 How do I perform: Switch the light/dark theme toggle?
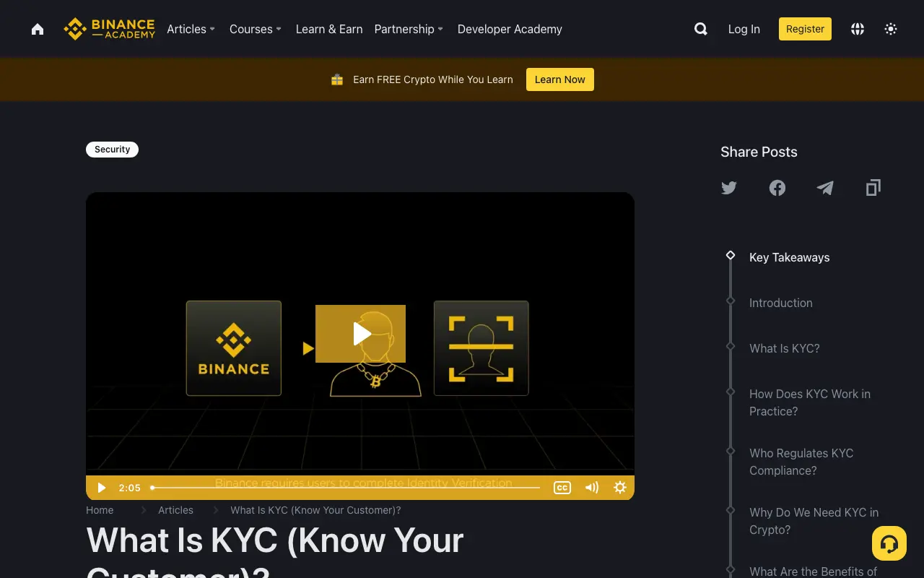click(891, 29)
